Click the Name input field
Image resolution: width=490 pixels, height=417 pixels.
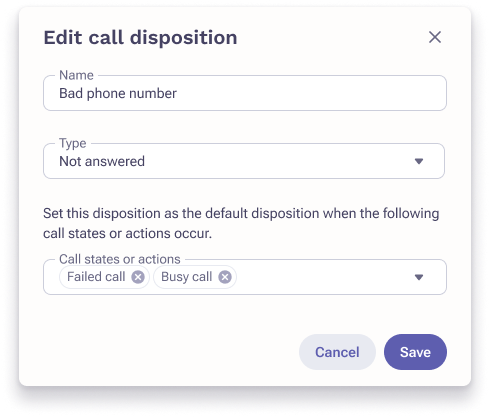click(245, 93)
